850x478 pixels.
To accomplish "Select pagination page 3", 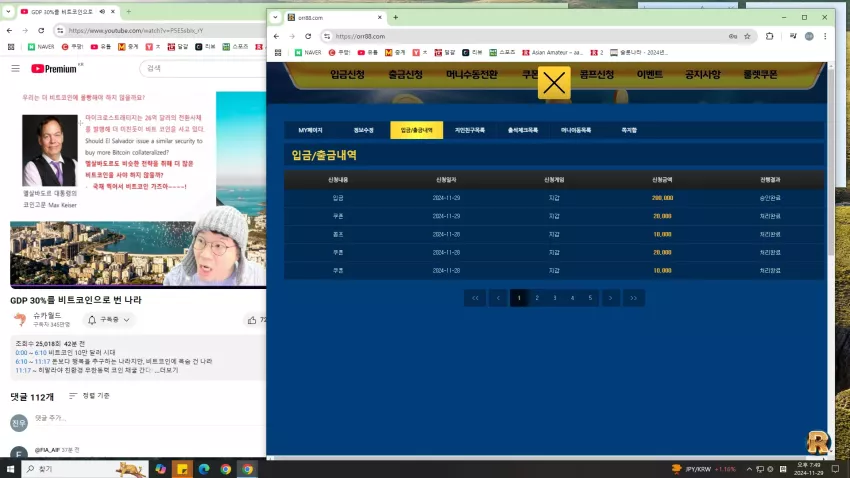I will click(555, 298).
